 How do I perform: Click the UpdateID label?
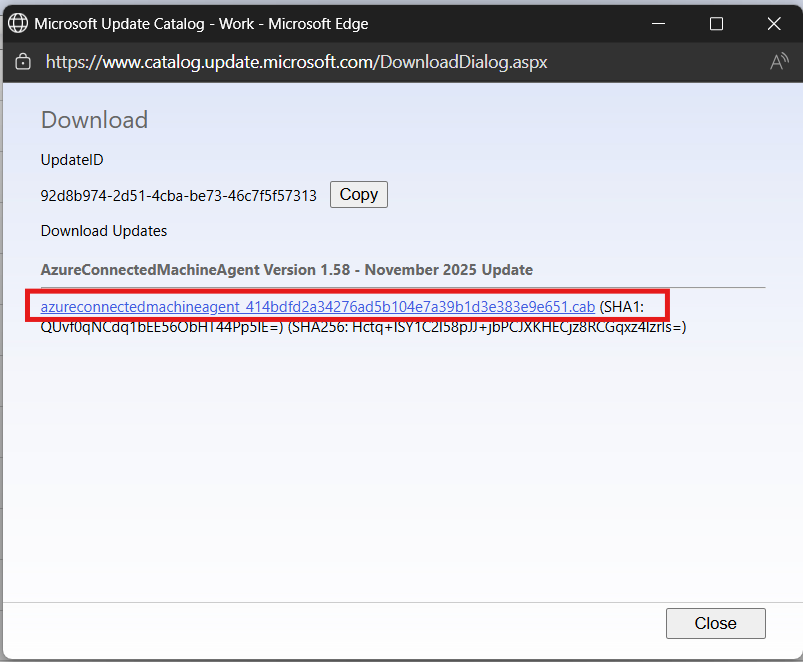72,160
